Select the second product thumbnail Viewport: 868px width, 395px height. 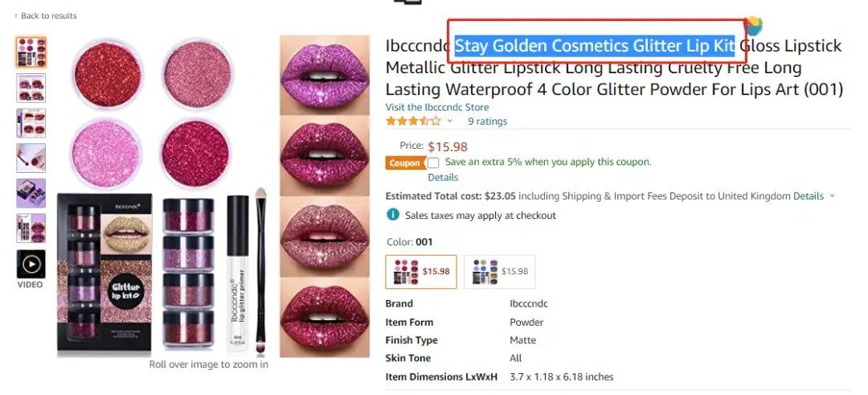pyautogui.click(x=31, y=88)
